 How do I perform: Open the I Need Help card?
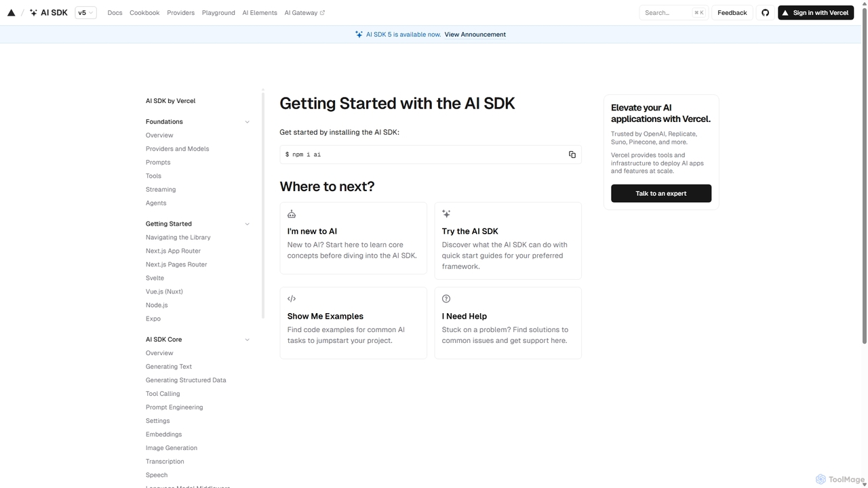508,323
